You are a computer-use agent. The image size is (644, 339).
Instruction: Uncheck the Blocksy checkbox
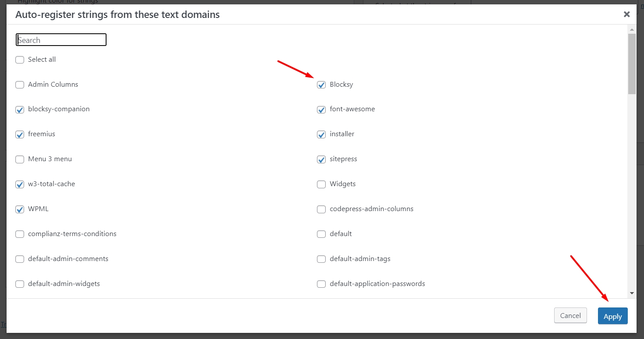coord(321,85)
